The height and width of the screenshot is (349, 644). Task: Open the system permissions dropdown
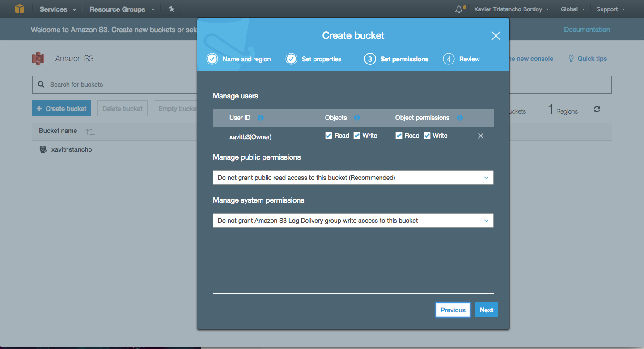tap(353, 221)
